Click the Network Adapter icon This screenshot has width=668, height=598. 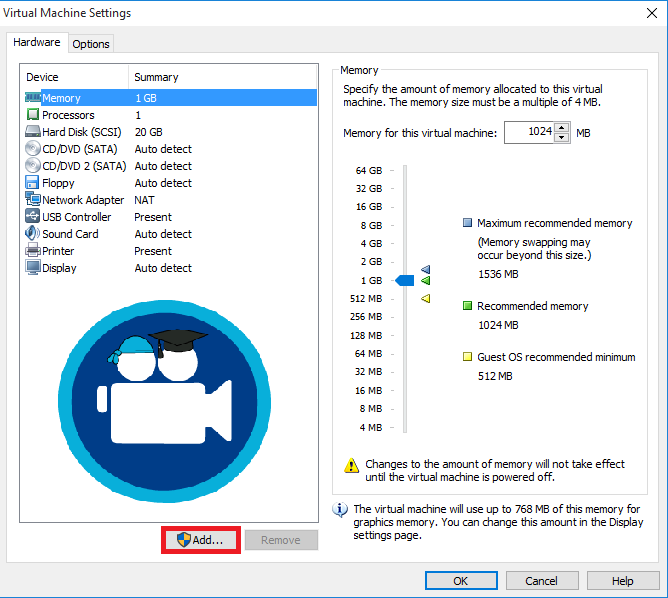32,200
